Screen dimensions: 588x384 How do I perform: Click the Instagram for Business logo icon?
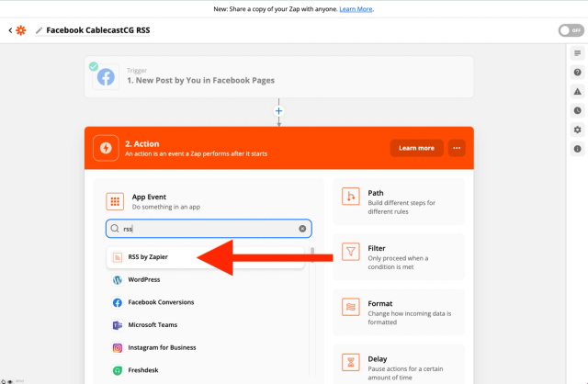[x=118, y=347]
